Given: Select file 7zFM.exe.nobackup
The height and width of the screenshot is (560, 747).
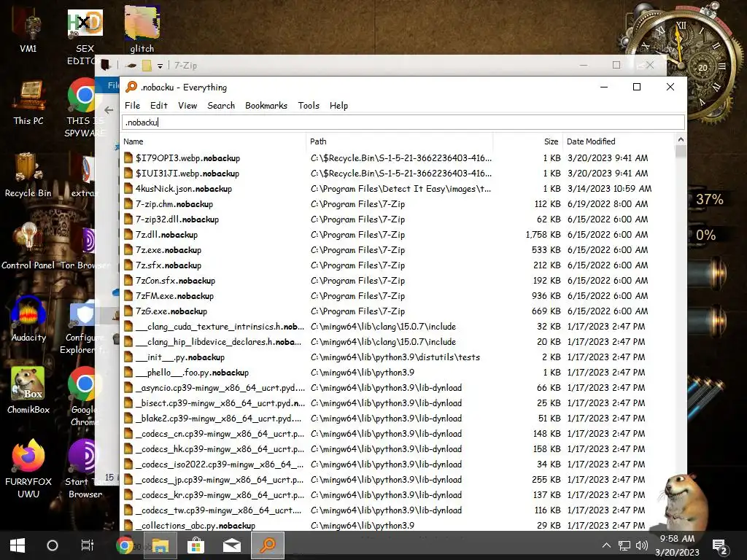Looking at the screenshot, I should [174, 296].
